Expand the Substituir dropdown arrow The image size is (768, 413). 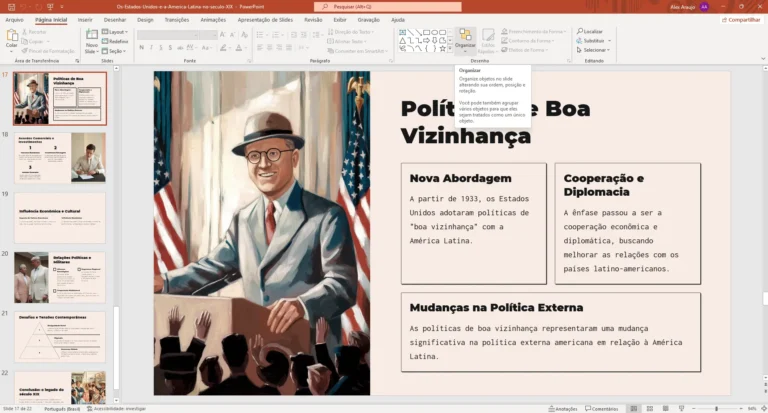(609, 41)
